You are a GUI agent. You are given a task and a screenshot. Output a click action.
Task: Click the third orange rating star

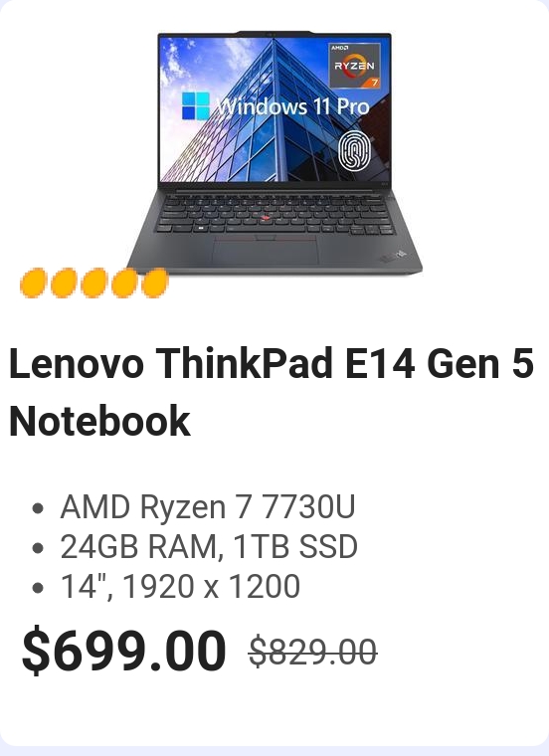pos(94,283)
